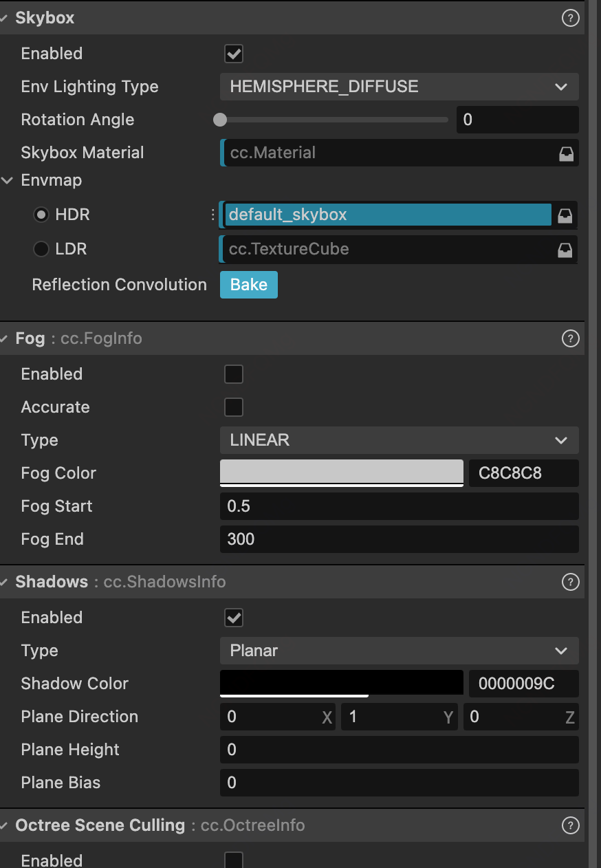Click the HDR envmap asset picker icon

pyautogui.click(x=565, y=215)
